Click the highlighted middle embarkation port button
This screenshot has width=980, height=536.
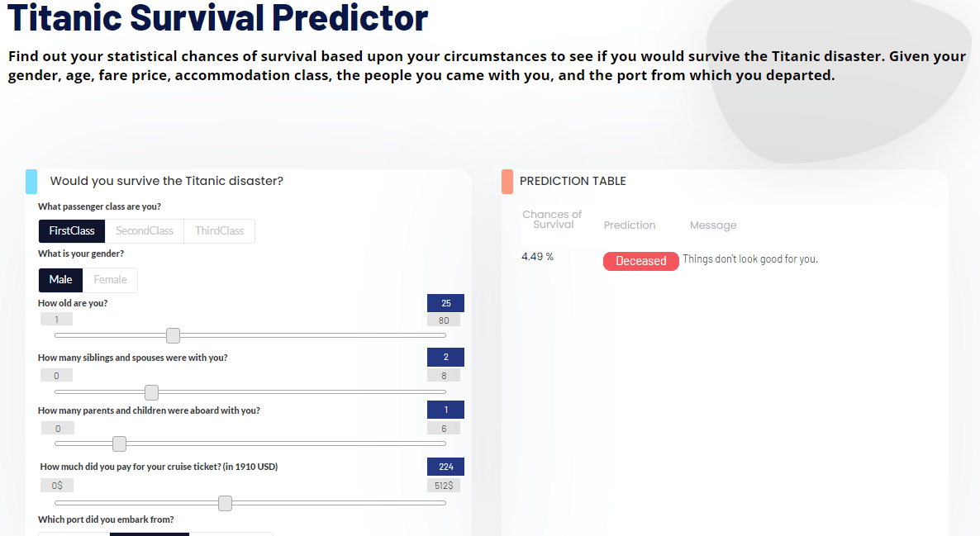tap(149, 534)
